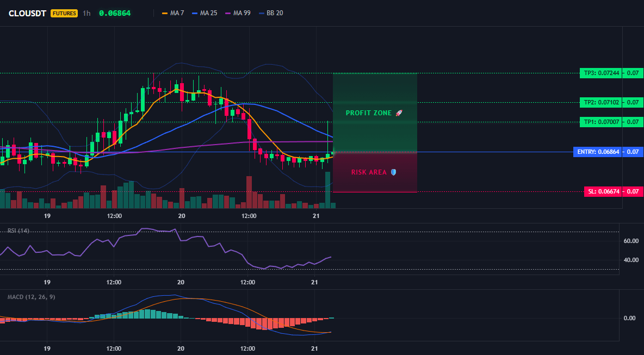Image resolution: width=644 pixels, height=355 pixels.
Task: Select the 1h timeframe label
Action: coord(86,13)
